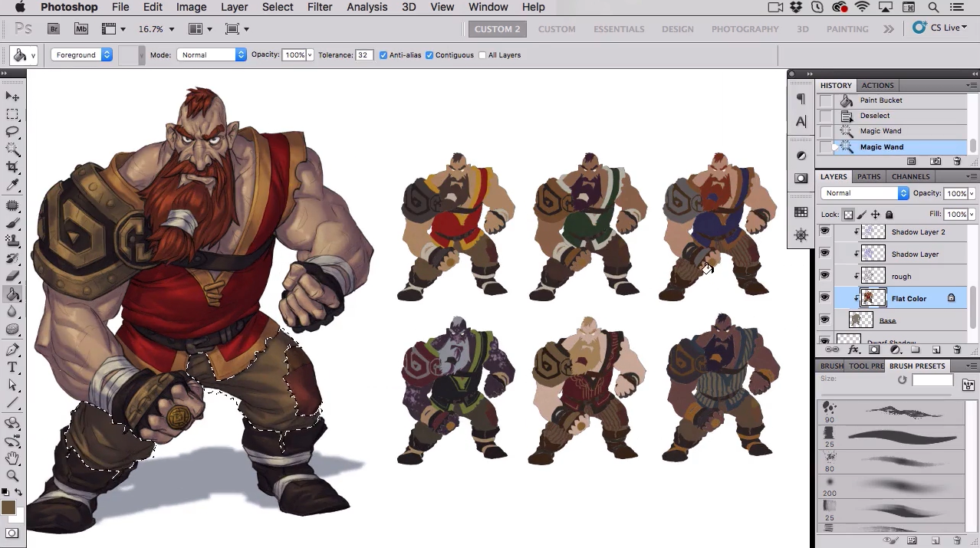Hide the rough layer
The height and width of the screenshot is (548, 980).
[x=824, y=276]
